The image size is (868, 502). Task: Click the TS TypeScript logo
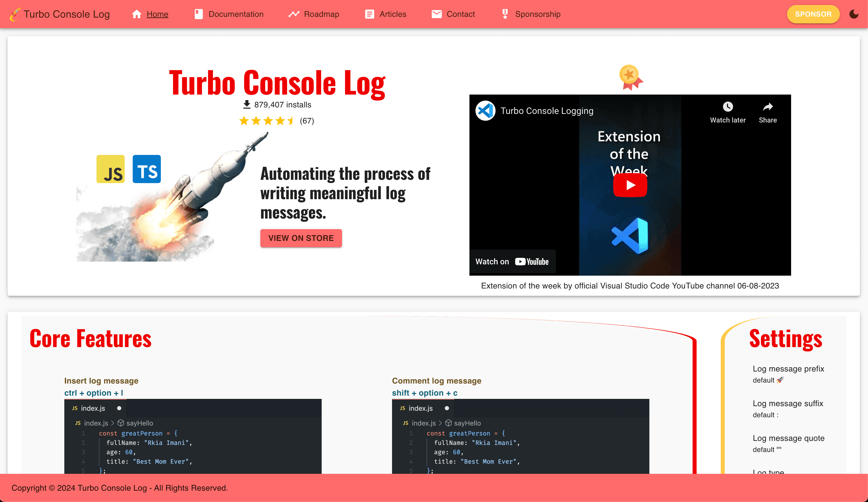click(147, 169)
